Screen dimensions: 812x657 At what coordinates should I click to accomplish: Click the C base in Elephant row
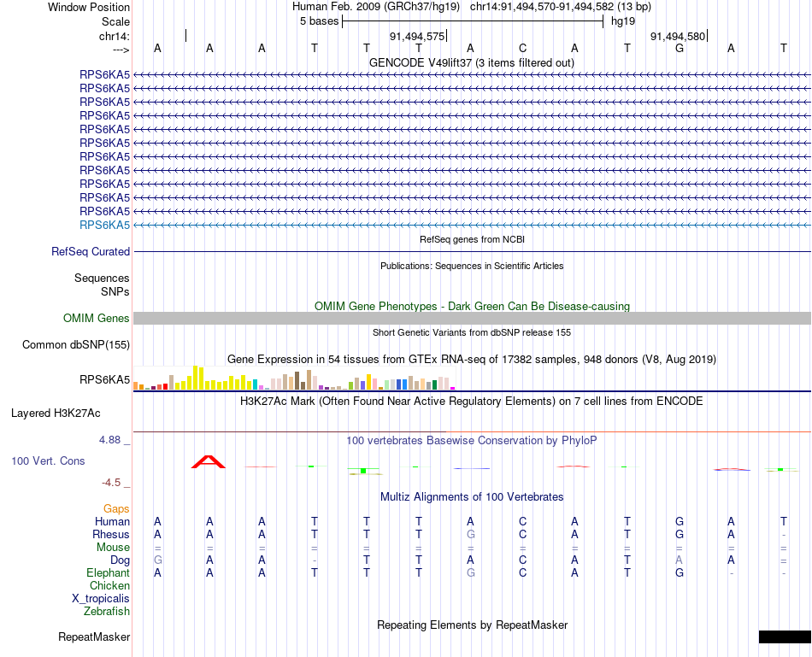coord(522,573)
